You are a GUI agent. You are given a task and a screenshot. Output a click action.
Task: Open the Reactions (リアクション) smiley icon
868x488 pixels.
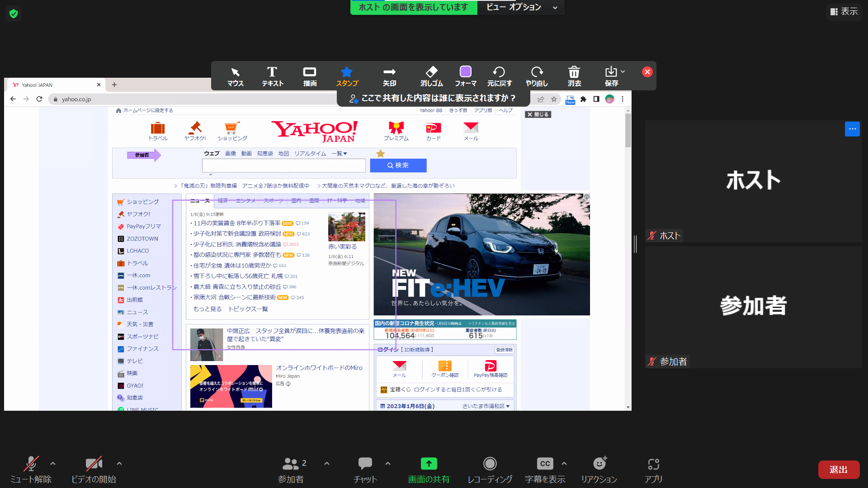[x=599, y=464]
